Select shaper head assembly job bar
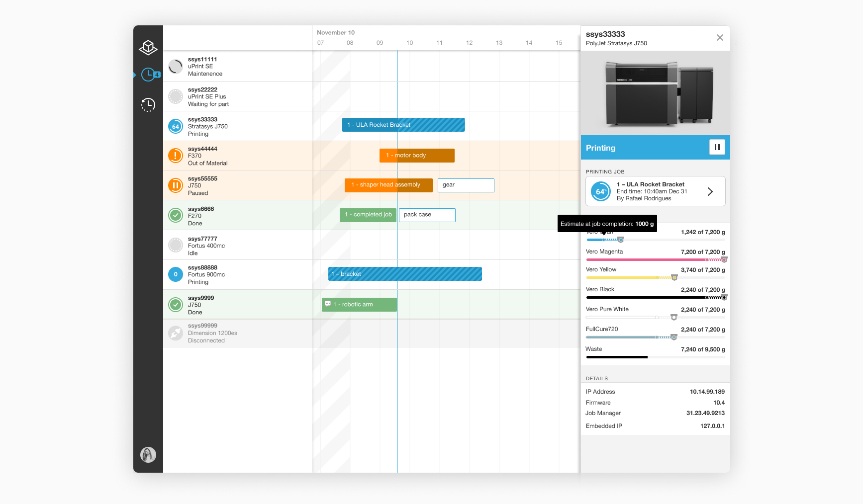The width and height of the screenshot is (863, 504). 388,185
